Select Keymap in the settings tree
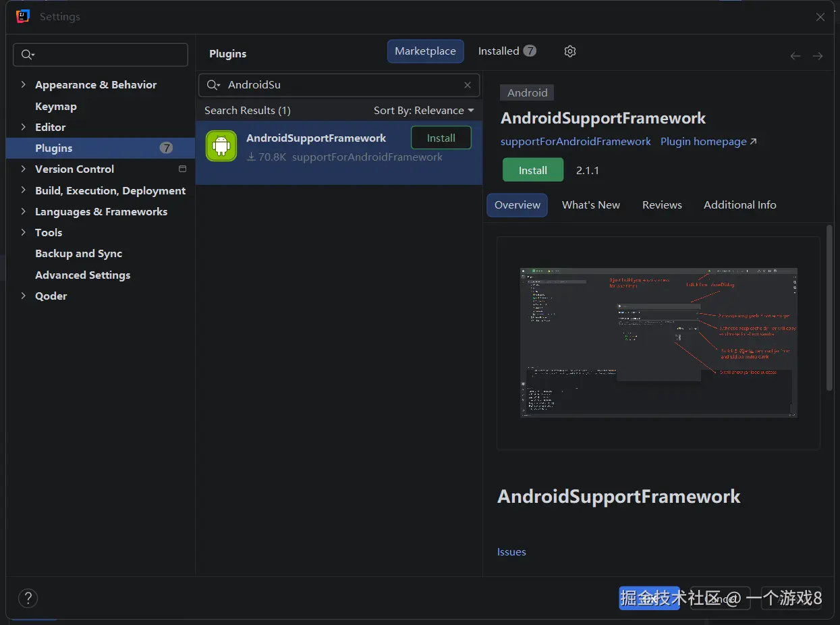The image size is (840, 625). pos(56,106)
